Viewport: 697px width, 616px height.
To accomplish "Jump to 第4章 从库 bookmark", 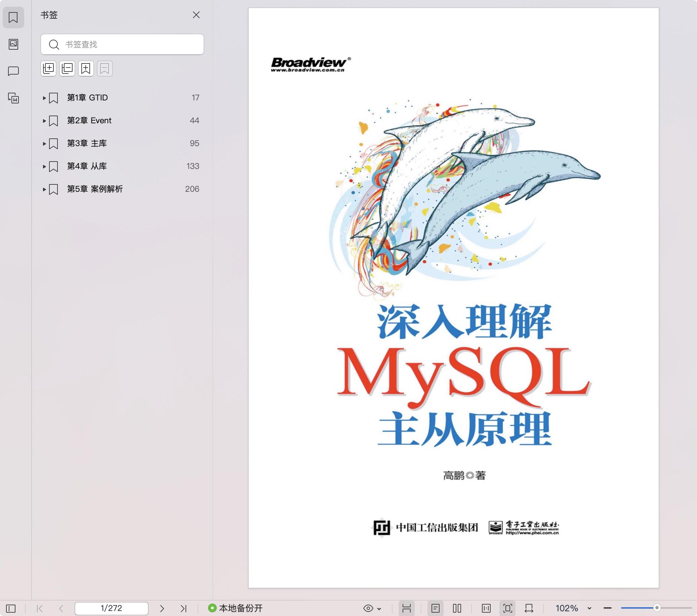I will tap(87, 166).
